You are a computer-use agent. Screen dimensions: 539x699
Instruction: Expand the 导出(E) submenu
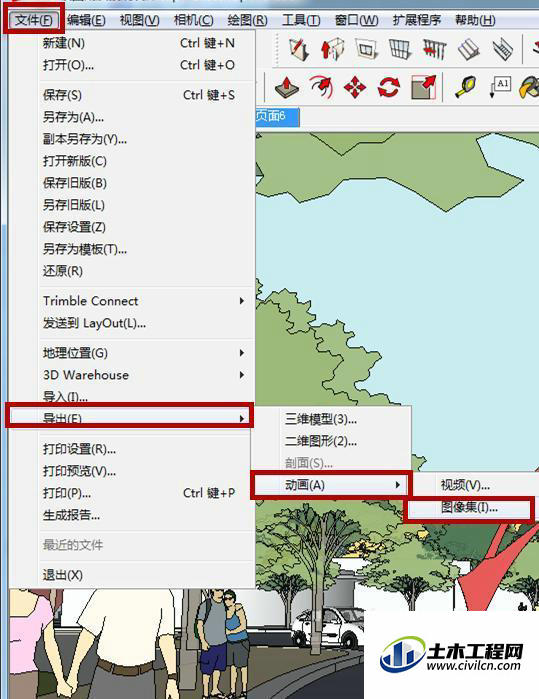130,418
